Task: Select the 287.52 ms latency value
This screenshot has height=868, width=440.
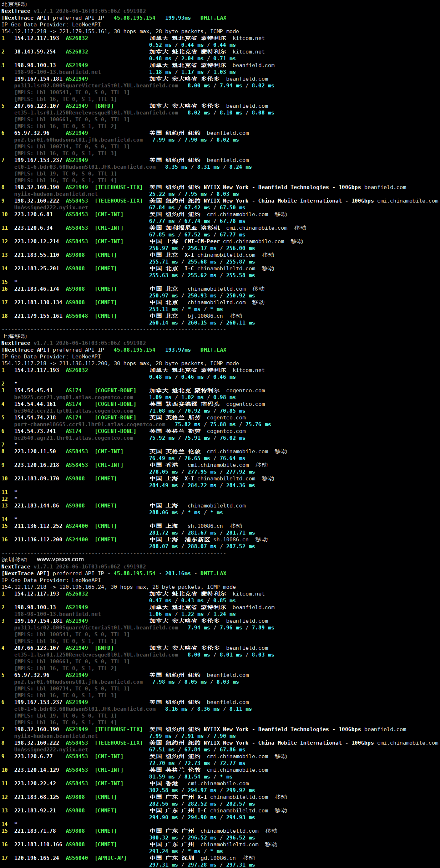Action: [x=241, y=546]
